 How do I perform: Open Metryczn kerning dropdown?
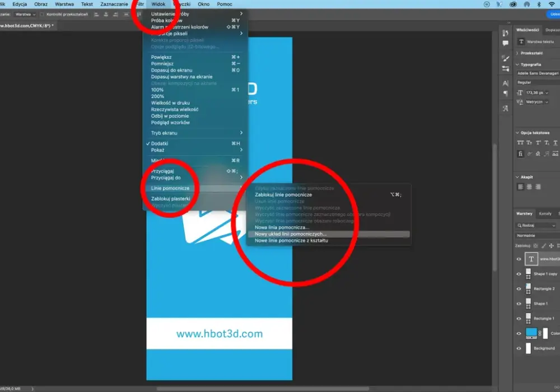(547, 102)
